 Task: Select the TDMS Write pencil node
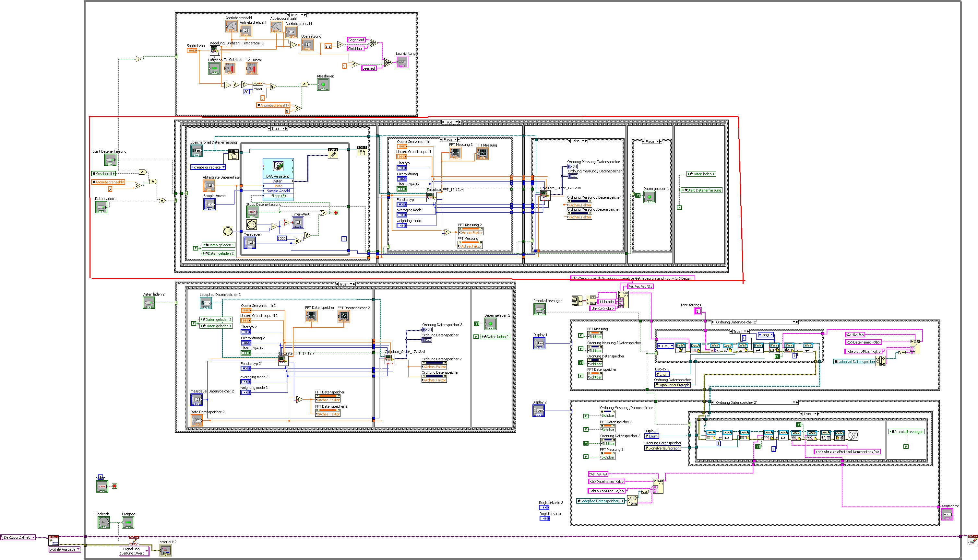(x=333, y=154)
